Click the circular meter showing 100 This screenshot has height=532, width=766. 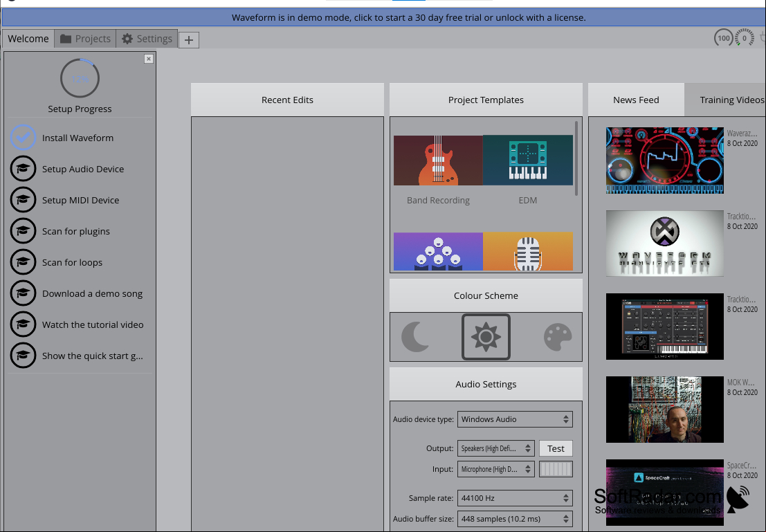pyautogui.click(x=724, y=38)
